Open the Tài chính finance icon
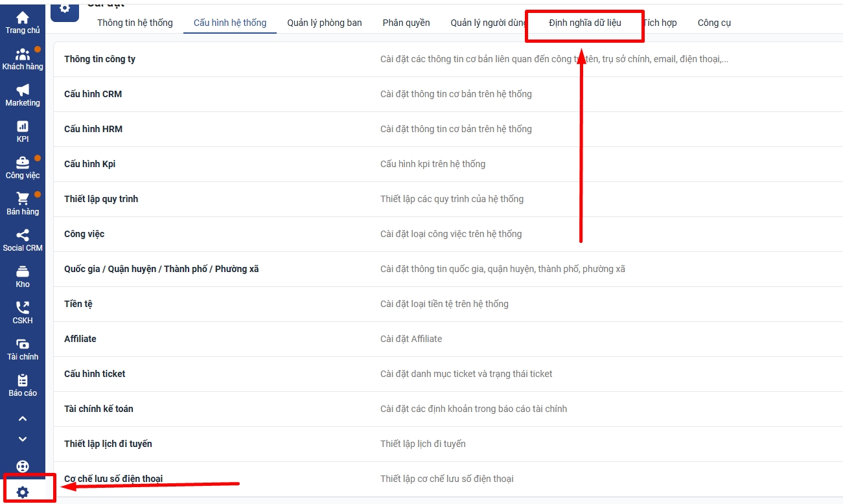The image size is (843, 504). pyautogui.click(x=23, y=345)
